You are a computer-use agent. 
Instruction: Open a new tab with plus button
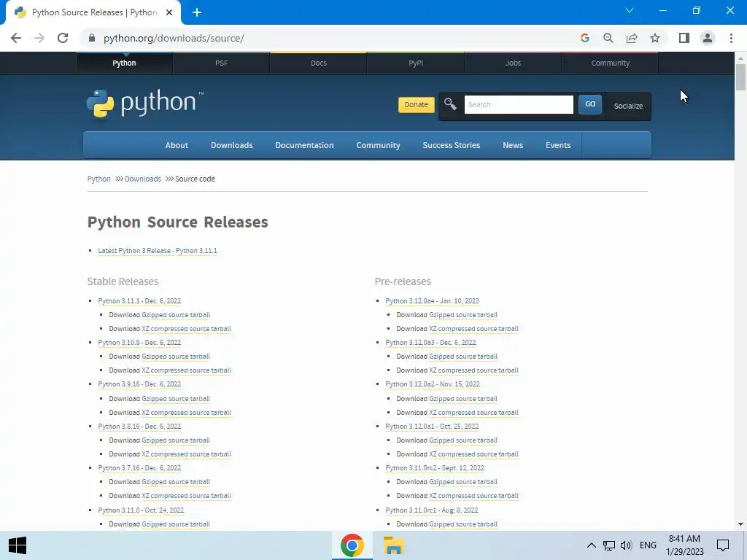click(x=197, y=12)
